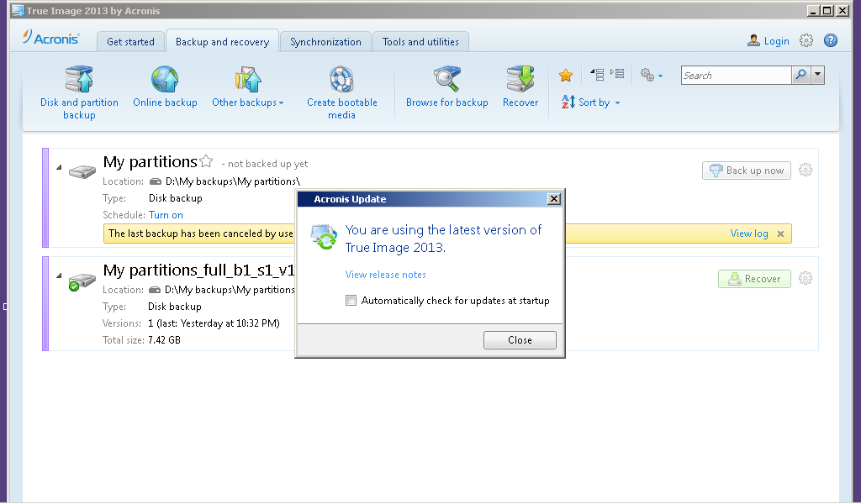
Task: Click the Acronis logo
Action: 51,37
